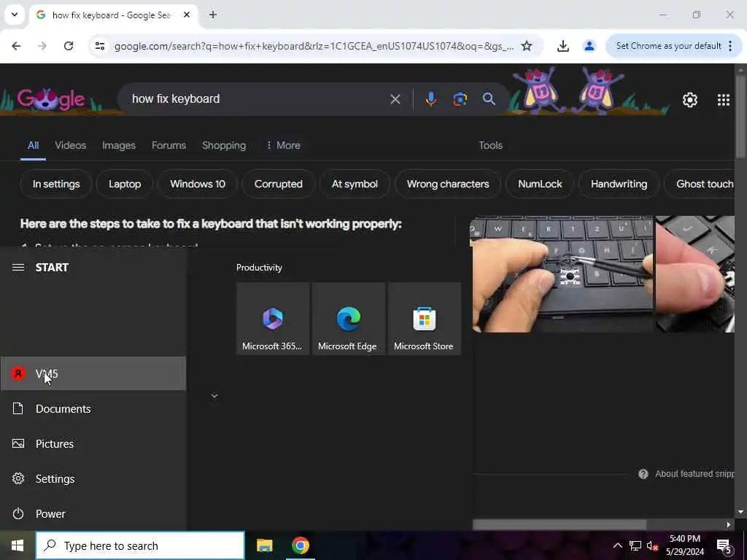Select the Windows 10 filter chip
Viewport: 747px width, 560px height.
click(198, 184)
